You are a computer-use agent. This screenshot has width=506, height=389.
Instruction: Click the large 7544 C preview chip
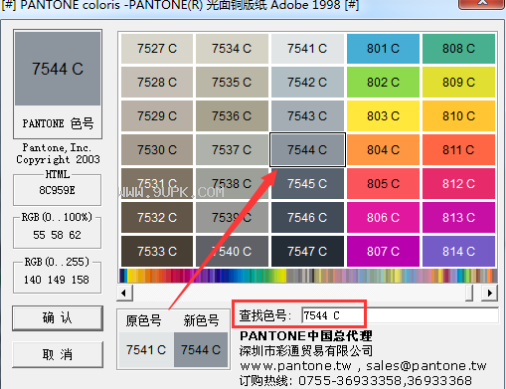(57, 69)
